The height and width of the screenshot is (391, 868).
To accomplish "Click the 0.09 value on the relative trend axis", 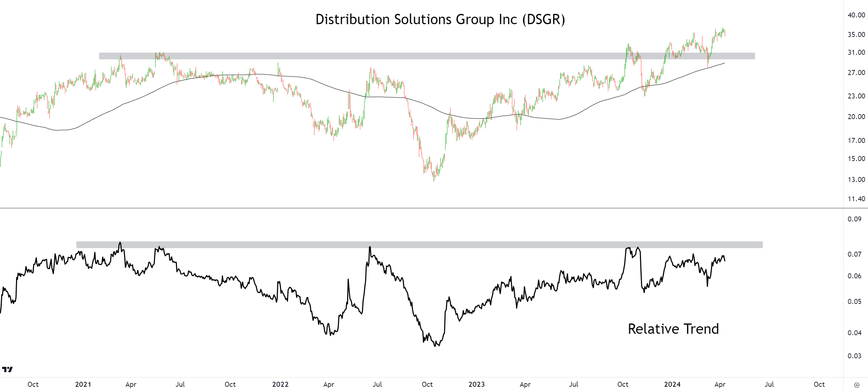I will (854, 219).
